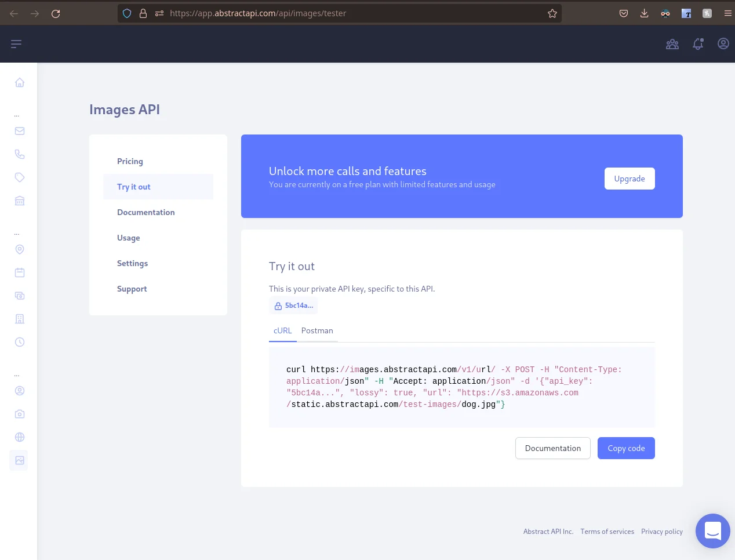Open the timezone clock API in sidebar
Image resolution: width=735 pixels, height=560 pixels.
[x=19, y=342]
